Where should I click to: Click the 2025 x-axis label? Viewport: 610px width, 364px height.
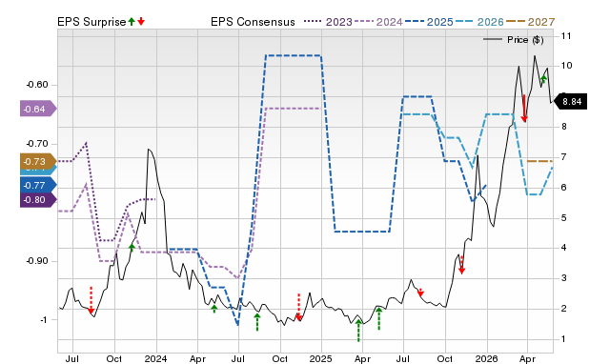(x=320, y=358)
